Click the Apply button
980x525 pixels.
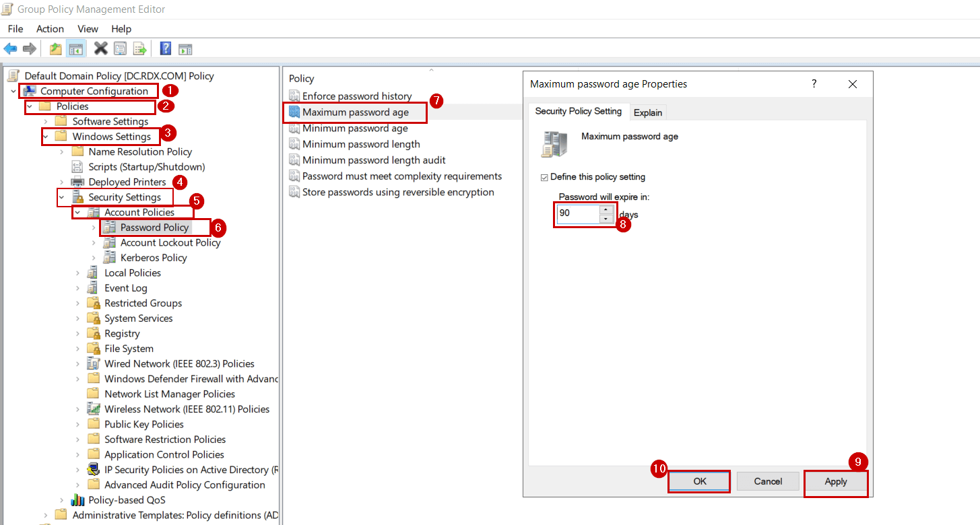pyautogui.click(x=835, y=482)
